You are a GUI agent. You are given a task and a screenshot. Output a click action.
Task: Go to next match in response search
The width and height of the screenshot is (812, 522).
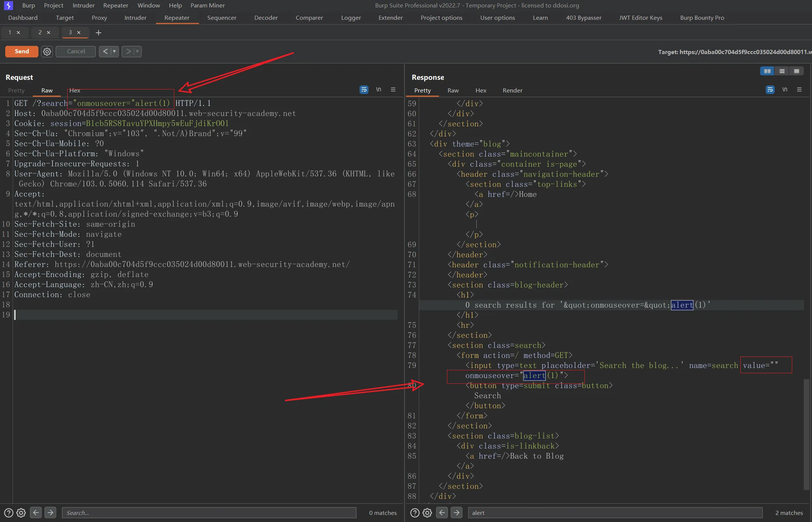457,513
